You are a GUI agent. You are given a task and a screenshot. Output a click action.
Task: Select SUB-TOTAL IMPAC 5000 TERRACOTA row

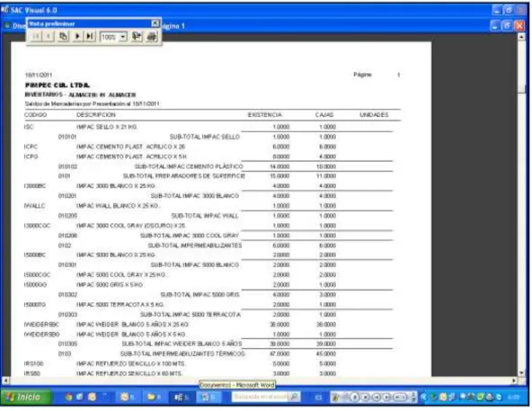click(x=197, y=315)
